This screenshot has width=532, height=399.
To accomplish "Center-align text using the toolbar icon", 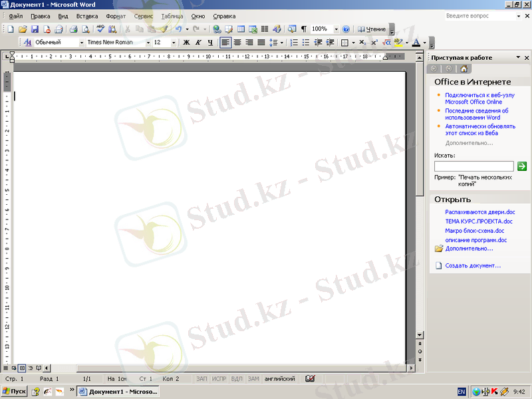I will coord(237,43).
